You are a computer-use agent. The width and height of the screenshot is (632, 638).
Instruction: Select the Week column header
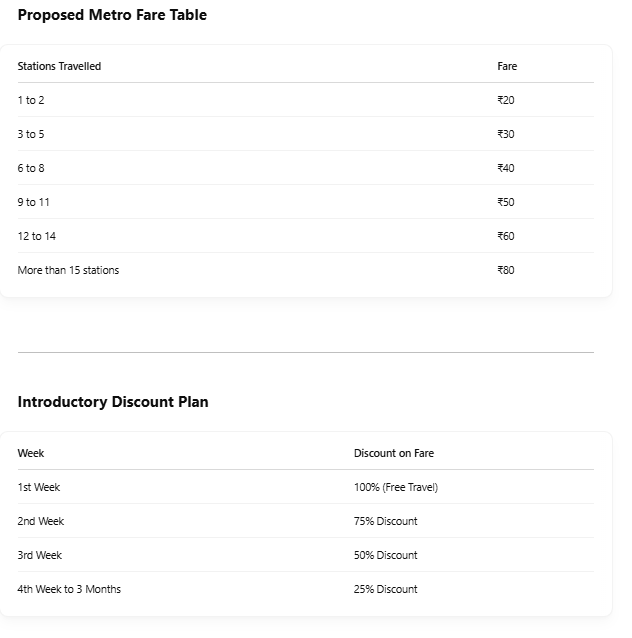[31, 453]
